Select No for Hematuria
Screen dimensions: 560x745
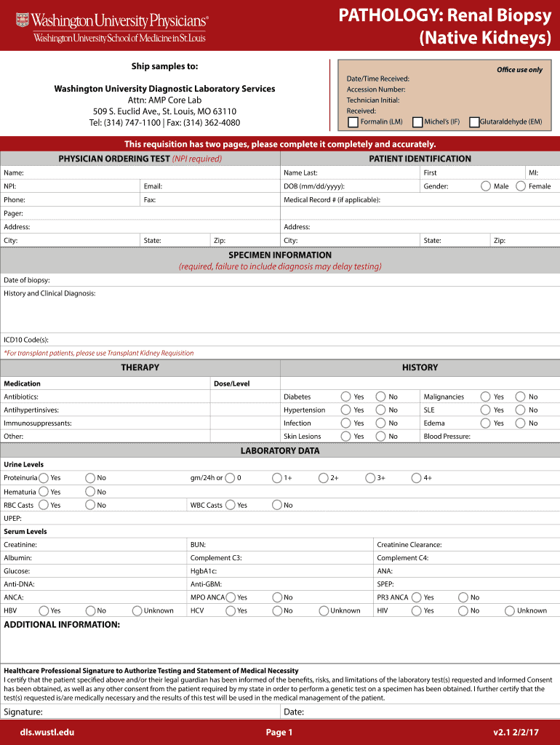point(90,492)
